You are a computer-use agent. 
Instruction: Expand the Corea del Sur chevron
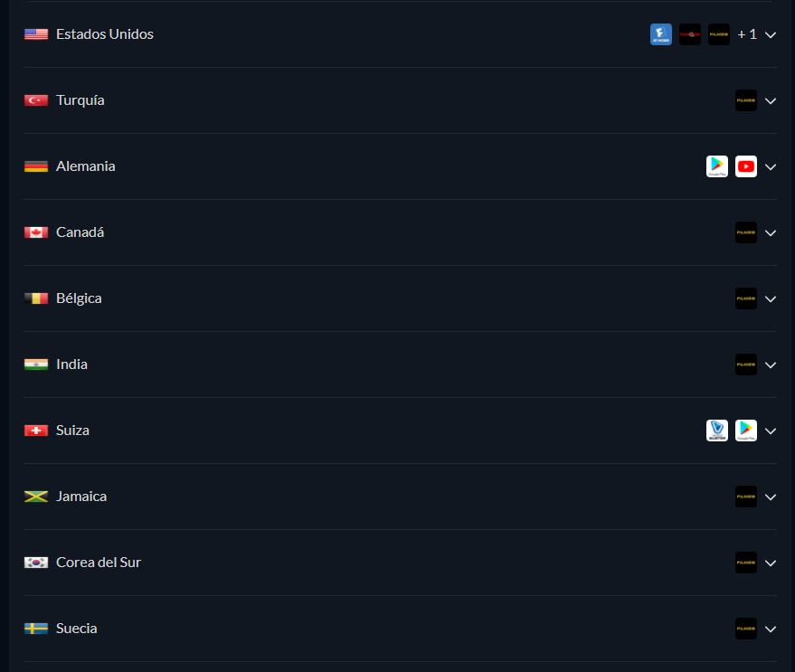pyautogui.click(x=771, y=563)
